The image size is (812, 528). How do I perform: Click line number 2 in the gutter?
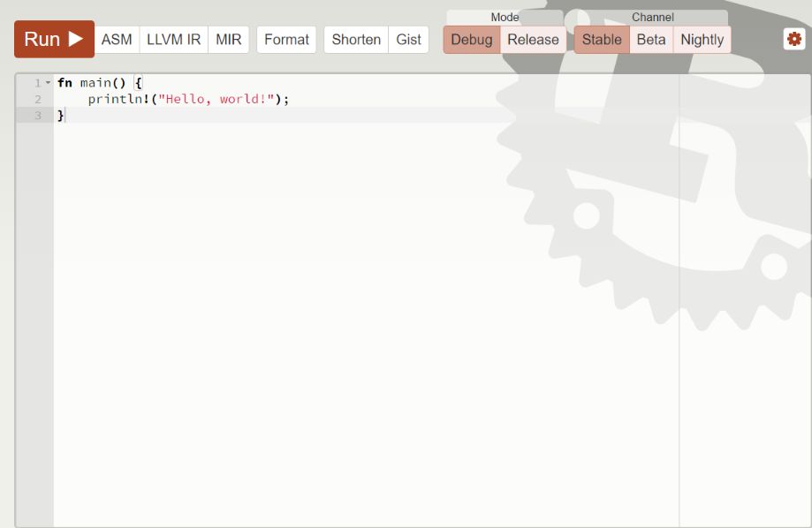36,99
